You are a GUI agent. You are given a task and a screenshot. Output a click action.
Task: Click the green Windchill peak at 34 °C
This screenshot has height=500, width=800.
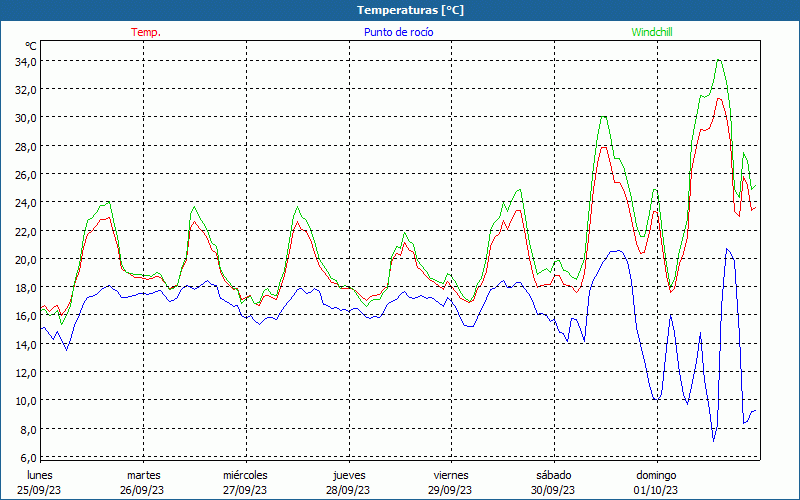click(719, 60)
